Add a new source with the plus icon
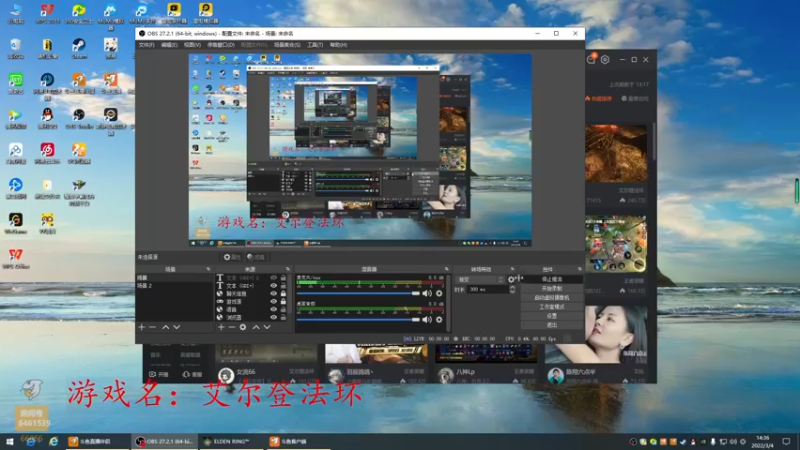This screenshot has width=800, height=450. (221, 327)
